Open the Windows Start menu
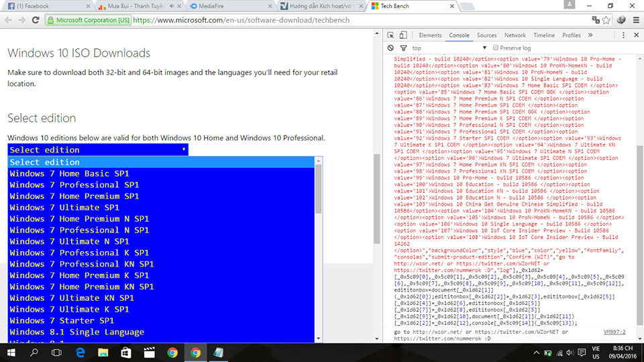 [11, 353]
